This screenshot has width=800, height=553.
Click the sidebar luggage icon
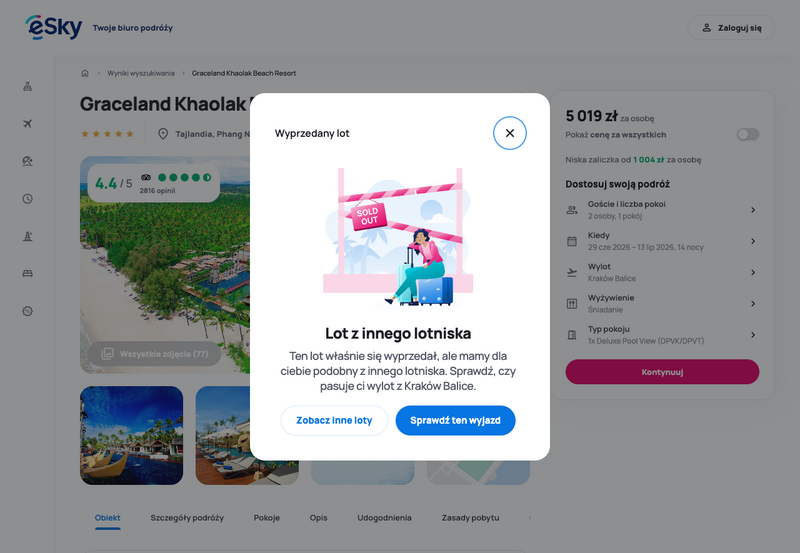pyautogui.click(x=28, y=86)
